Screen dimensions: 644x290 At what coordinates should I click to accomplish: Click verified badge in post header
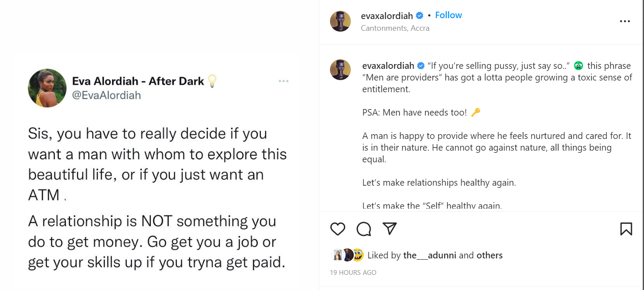click(x=419, y=16)
